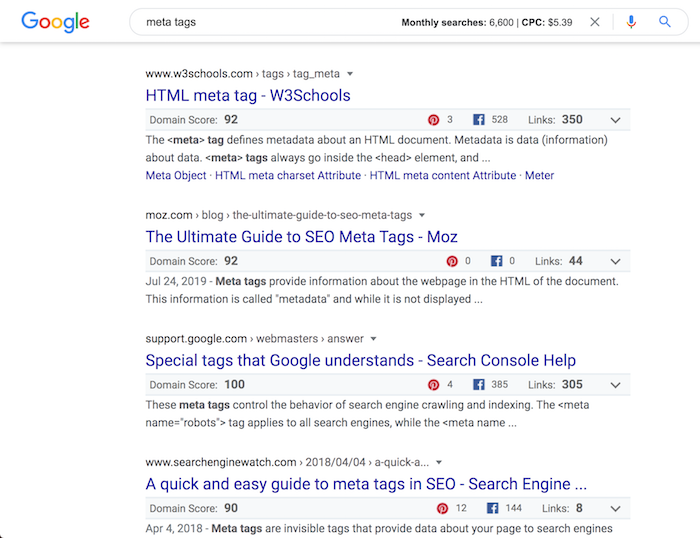Screen dimensions: 700x538
Task: Click Pinterest icon in searchenginewatch result bar
Action: (442, 508)
